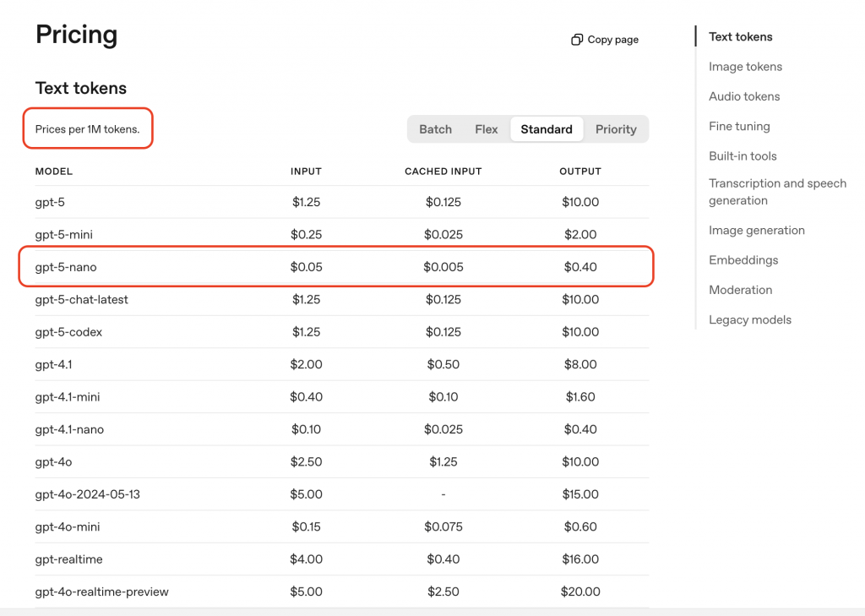Click gpt-4o-mini output price $0.60

[x=579, y=527]
